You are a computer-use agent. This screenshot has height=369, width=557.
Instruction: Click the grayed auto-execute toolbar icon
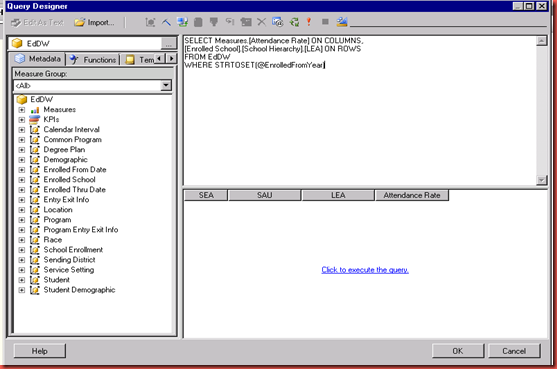point(229,22)
